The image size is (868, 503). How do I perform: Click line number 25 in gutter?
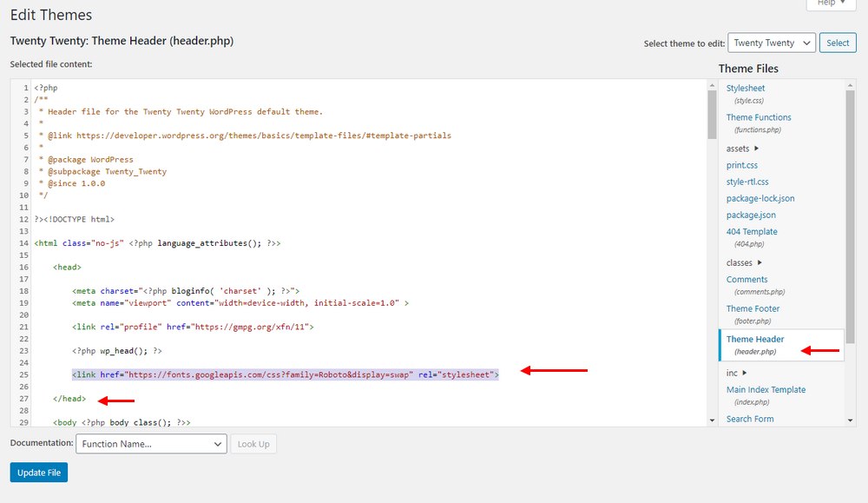pos(23,375)
